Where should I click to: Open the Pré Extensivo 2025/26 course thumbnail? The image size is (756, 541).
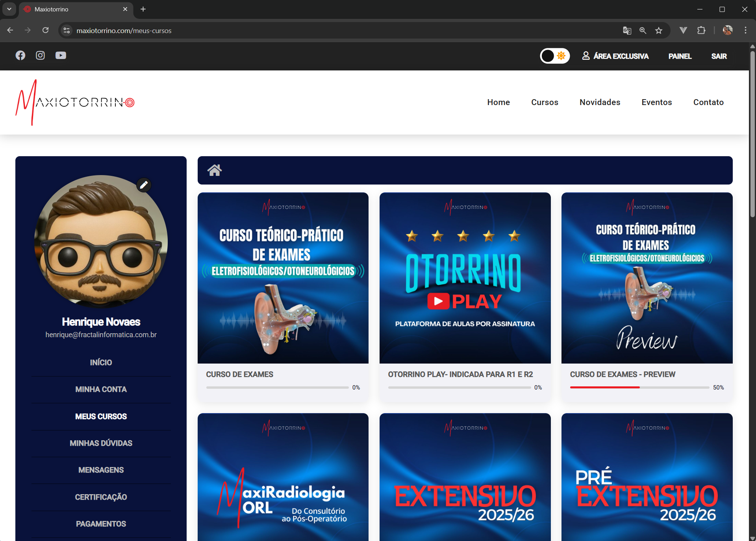click(647, 477)
